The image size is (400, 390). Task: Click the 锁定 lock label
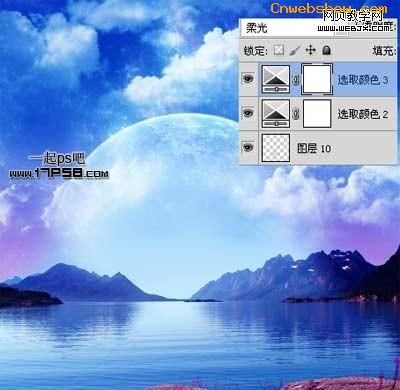256,51
